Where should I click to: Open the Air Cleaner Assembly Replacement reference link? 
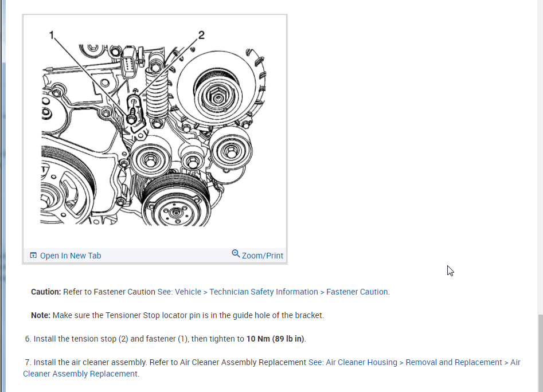pos(272,368)
